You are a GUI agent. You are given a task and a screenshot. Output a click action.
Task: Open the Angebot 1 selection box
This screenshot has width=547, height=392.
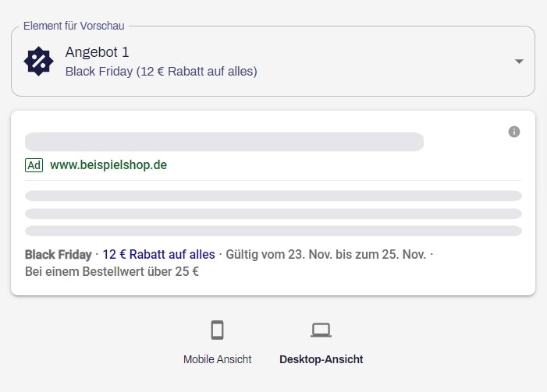[x=273, y=62]
